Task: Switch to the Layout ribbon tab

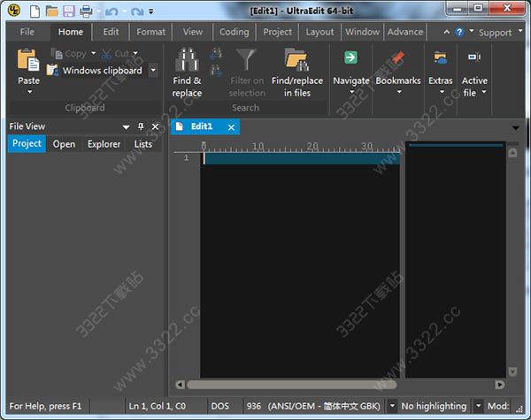Action: [319, 32]
